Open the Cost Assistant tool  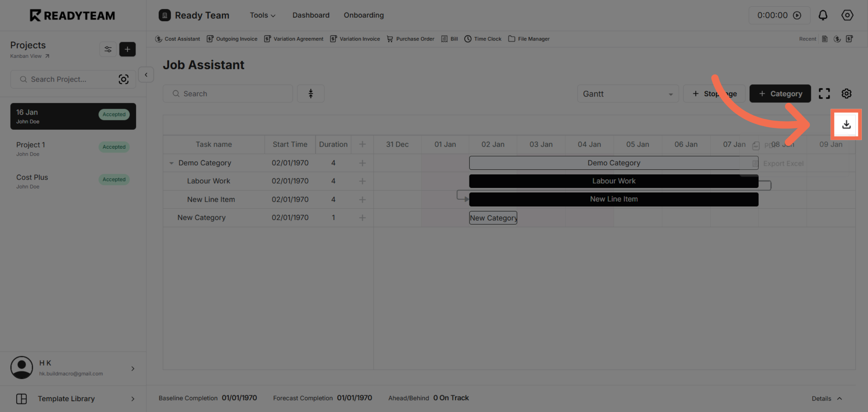pos(177,39)
